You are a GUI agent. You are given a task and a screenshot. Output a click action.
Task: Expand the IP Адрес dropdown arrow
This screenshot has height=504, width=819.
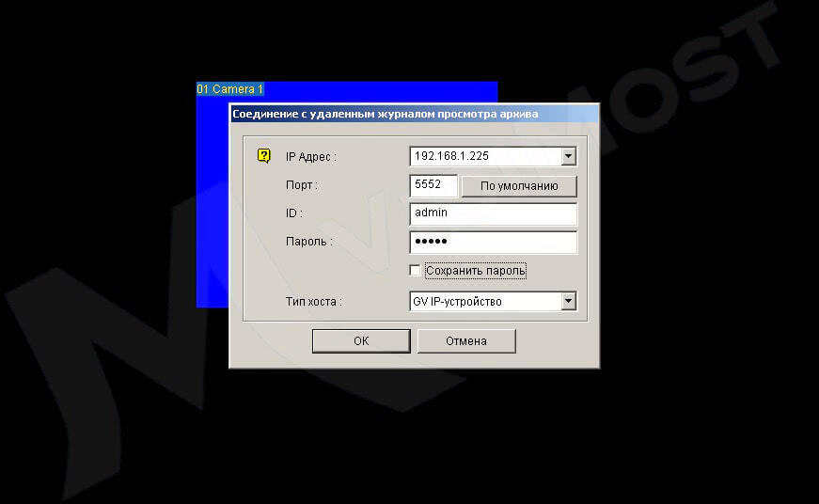click(x=568, y=156)
